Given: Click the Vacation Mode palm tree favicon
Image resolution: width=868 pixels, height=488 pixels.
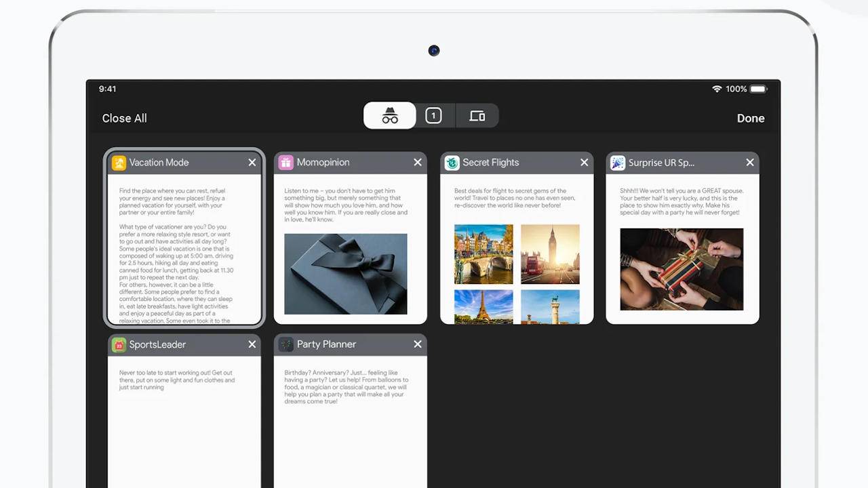Looking at the screenshot, I should pyautogui.click(x=119, y=163).
